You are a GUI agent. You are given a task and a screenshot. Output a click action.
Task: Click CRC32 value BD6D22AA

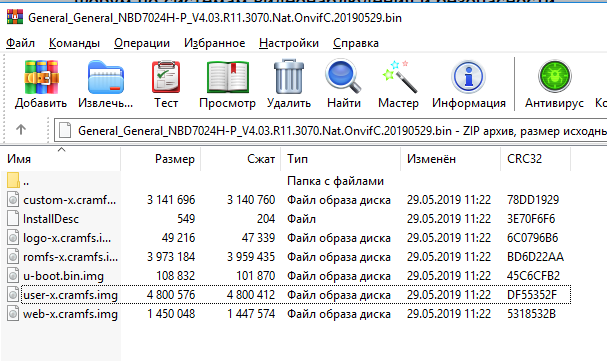coord(535,257)
